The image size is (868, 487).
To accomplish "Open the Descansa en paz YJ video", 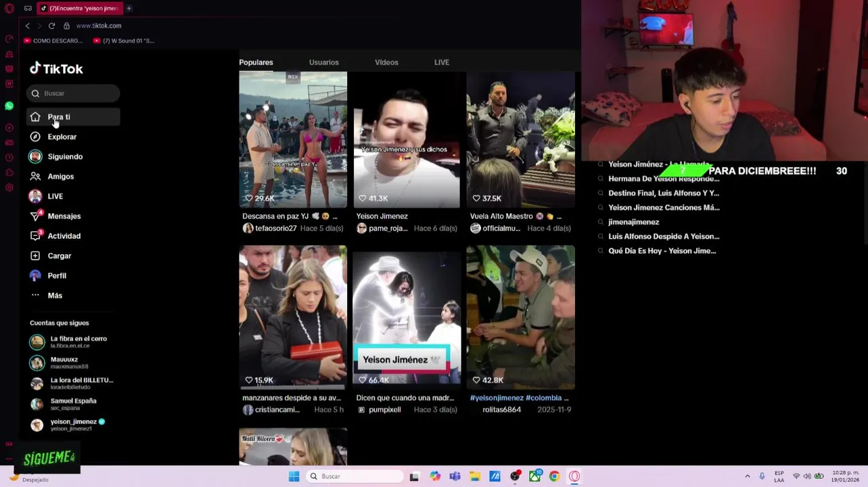I will 293,139.
